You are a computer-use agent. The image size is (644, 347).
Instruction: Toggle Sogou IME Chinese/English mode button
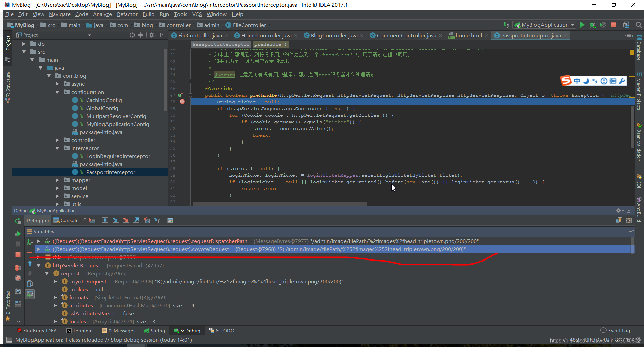point(577,81)
